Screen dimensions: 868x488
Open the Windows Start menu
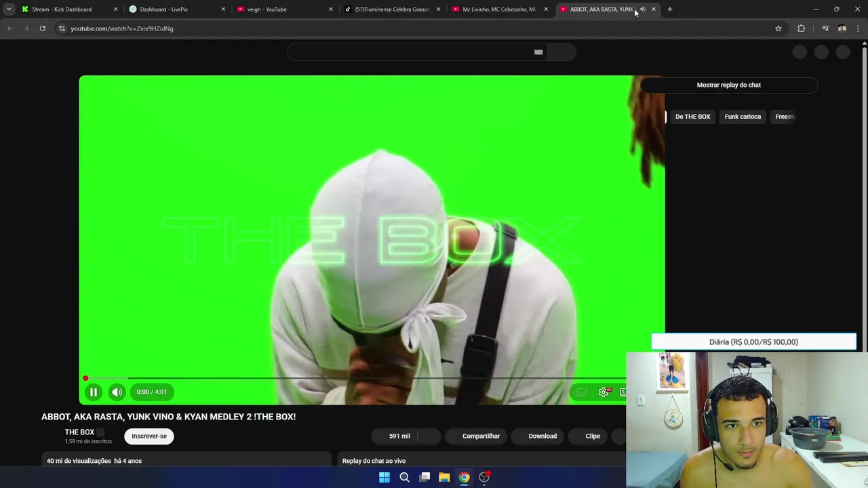(x=384, y=477)
